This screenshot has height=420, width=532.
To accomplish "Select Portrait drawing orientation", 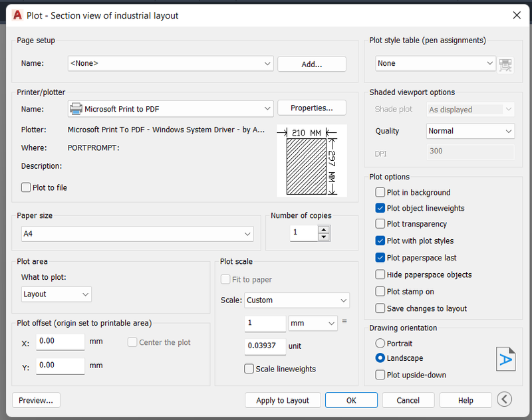I will pos(380,344).
